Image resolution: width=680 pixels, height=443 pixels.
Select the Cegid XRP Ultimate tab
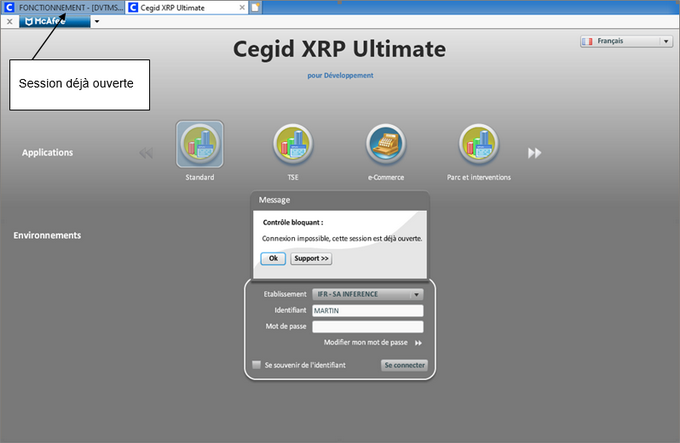185,7
